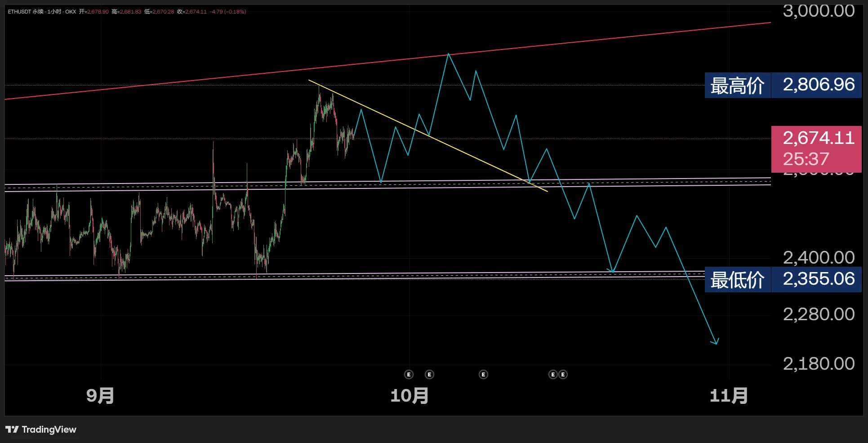Click the 2,280.00 price axis label
The width and height of the screenshot is (868, 443).
click(819, 314)
